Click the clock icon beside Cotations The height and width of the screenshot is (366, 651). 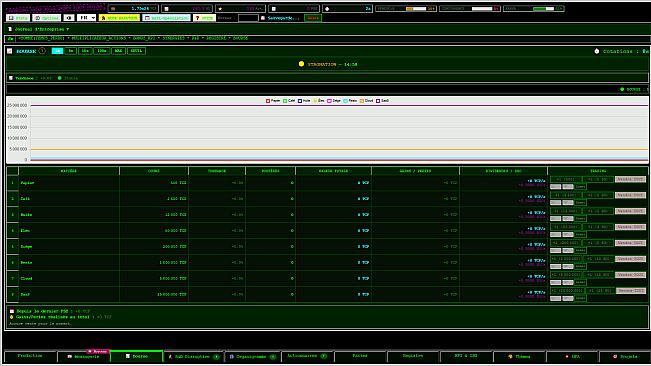coord(597,51)
